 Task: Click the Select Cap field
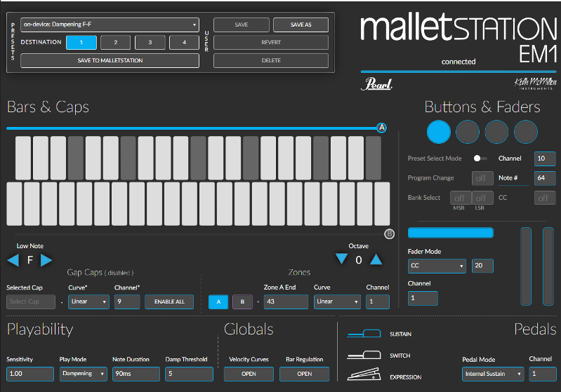click(x=31, y=302)
